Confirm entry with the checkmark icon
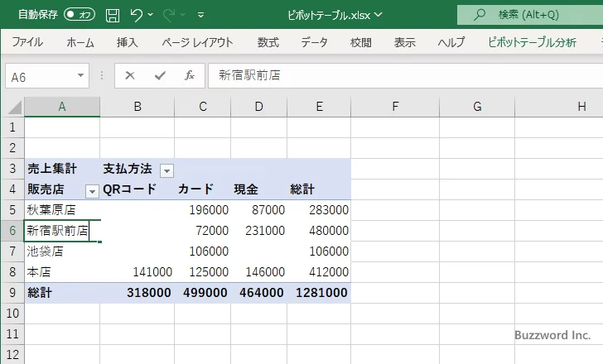This screenshot has width=603, height=364. (160, 75)
